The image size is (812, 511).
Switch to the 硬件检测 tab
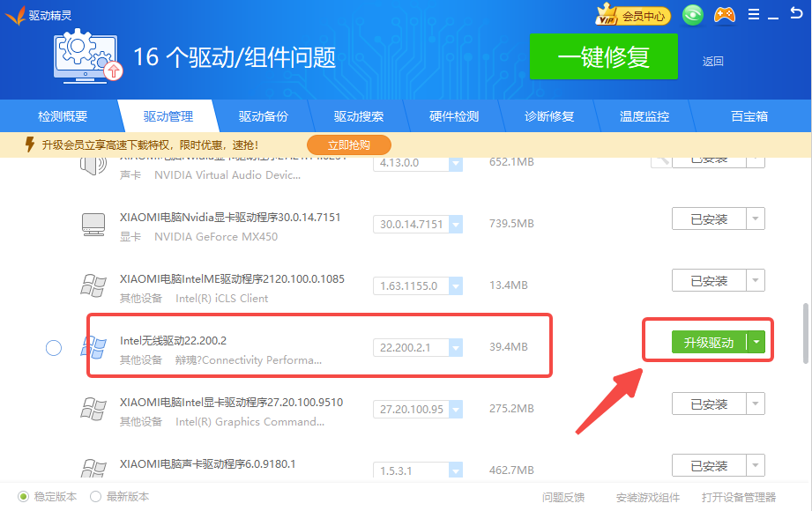[x=454, y=116]
